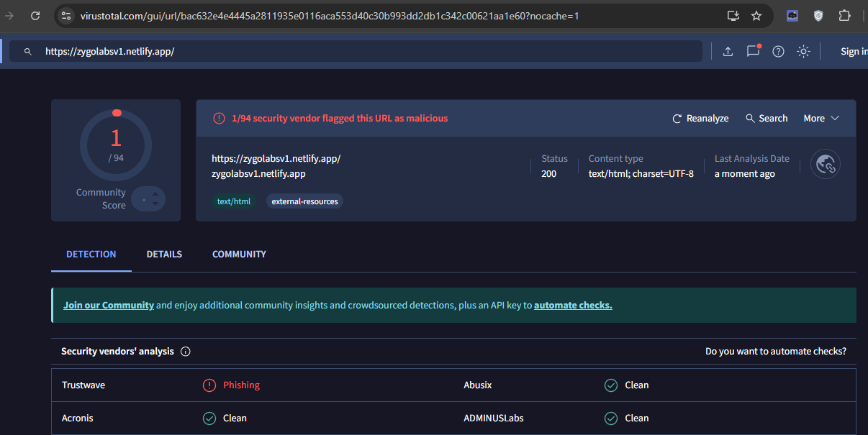Screen dimensions: 868x435
Task: Click the install app icon in address bar
Action: (x=733, y=16)
